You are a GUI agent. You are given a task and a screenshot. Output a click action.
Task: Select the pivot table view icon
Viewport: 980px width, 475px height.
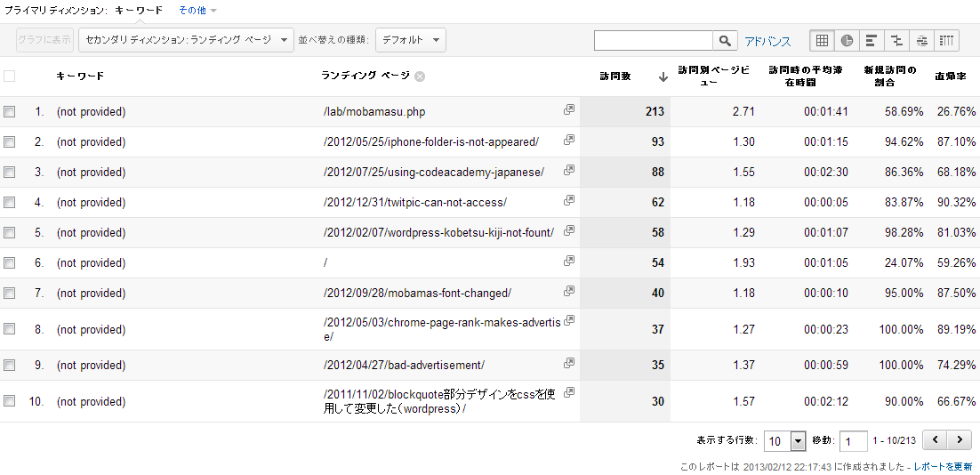tap(946, 41)
